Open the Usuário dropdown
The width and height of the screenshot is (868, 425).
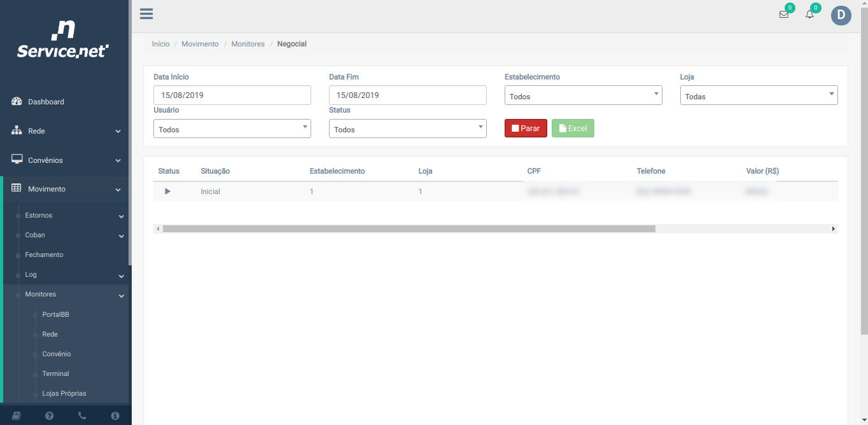[232, 129]
